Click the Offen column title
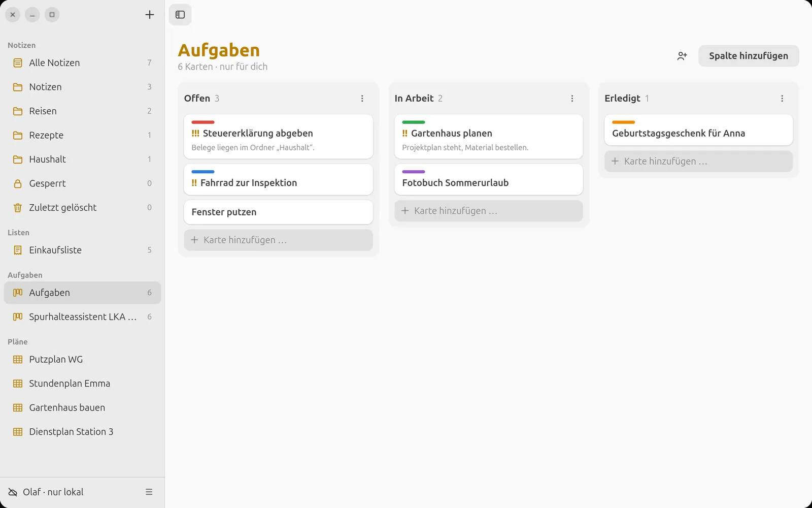The width and height of the screenshot is (812, 508). [197, 99]
